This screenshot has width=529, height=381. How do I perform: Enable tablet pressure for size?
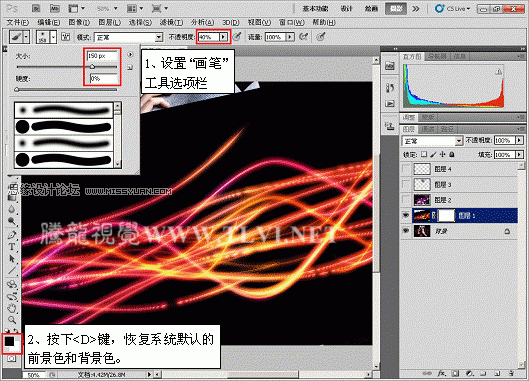[321, 36]
